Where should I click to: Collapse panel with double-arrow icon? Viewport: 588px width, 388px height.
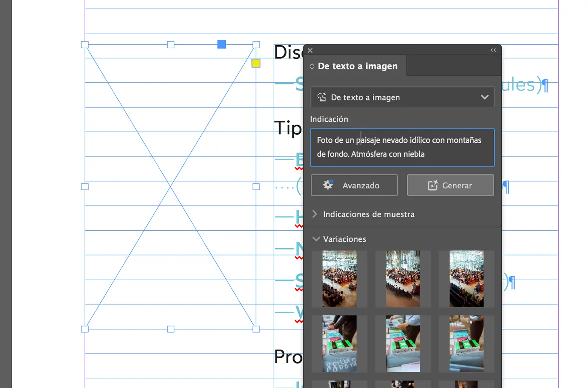coord(493,50)
